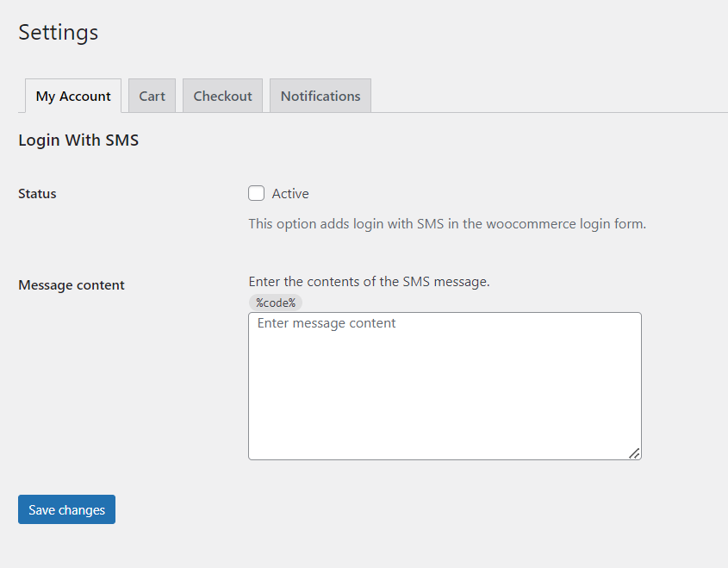The width and height of the screenshot is (728, 568).
Task: Click blank tab strip right of Notifications
Action: (548, 96)
